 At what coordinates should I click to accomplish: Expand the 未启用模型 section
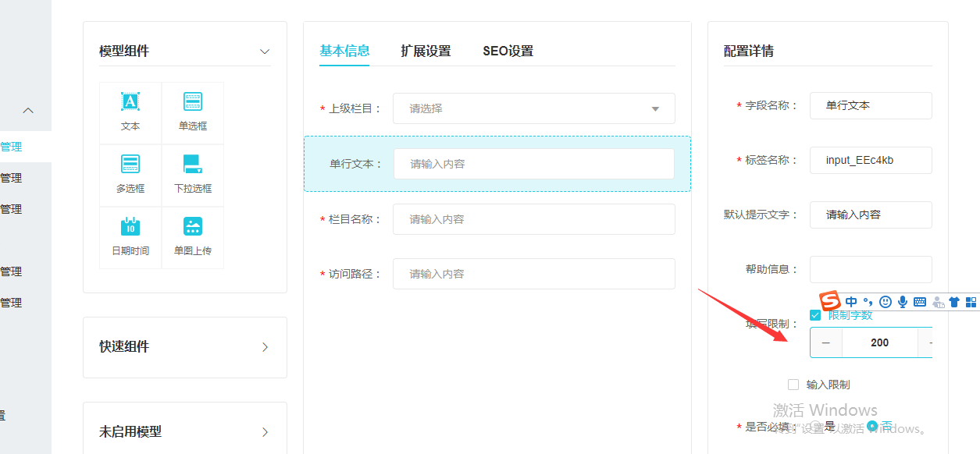[x=265, y=432]
